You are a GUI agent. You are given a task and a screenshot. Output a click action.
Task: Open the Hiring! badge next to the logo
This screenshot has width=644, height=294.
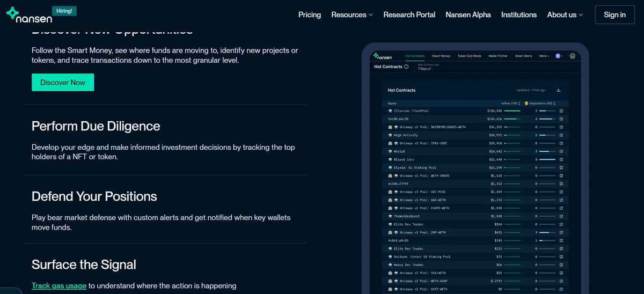coord(64,11)
